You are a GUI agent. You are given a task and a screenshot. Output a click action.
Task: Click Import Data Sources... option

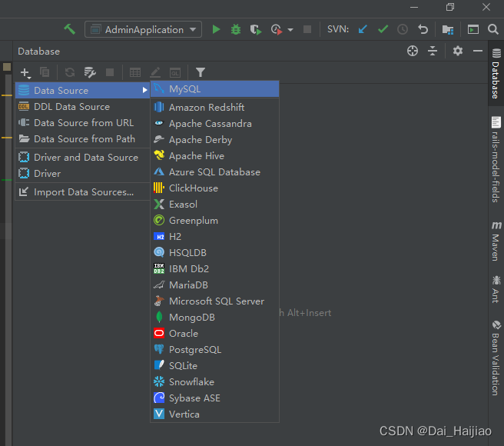coord(83,192)
